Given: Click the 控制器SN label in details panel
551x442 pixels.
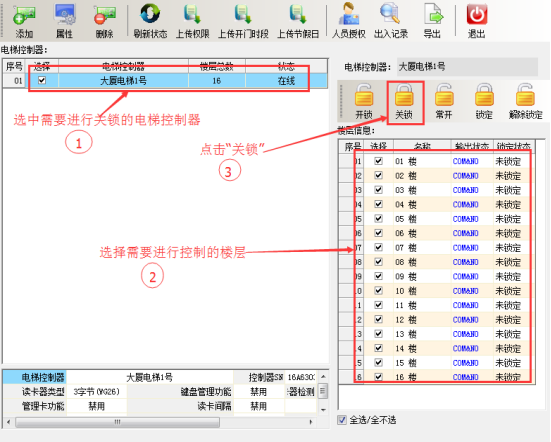Looking at the screenshot, I should (x=266, y=377).
